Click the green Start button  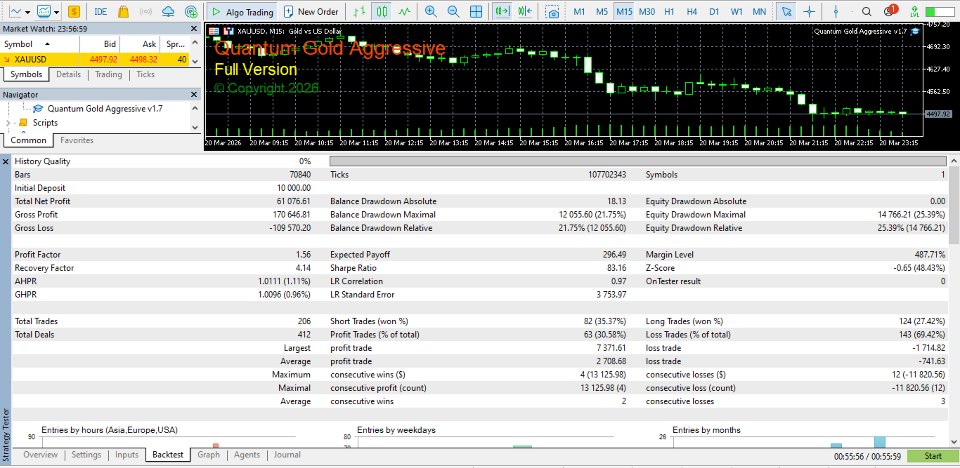(932, 456)
